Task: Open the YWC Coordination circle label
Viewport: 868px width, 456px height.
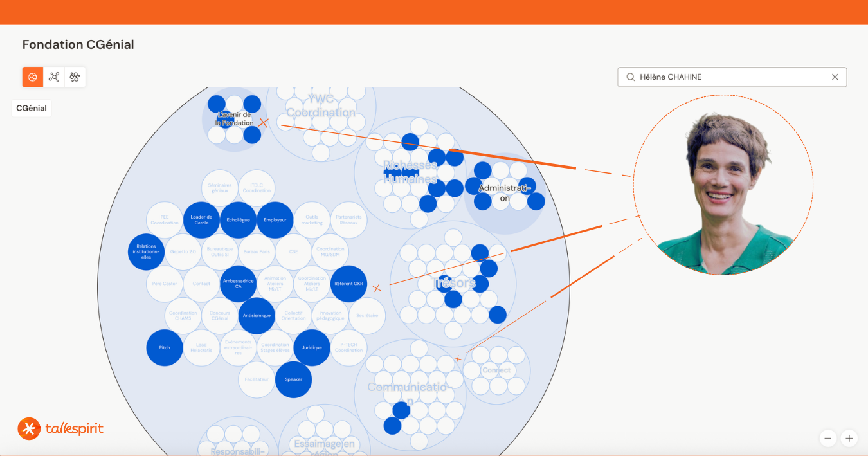Action: pos(321,105)
